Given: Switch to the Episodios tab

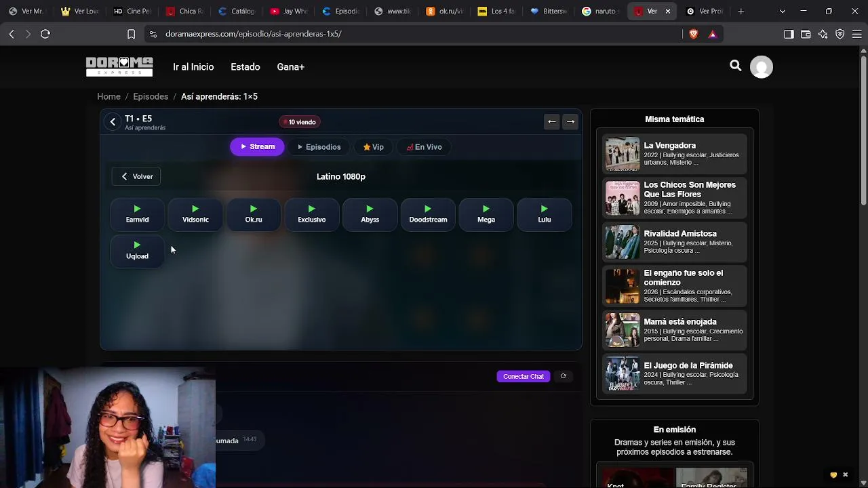Looking at the screenshot, I should coord(319,147).
